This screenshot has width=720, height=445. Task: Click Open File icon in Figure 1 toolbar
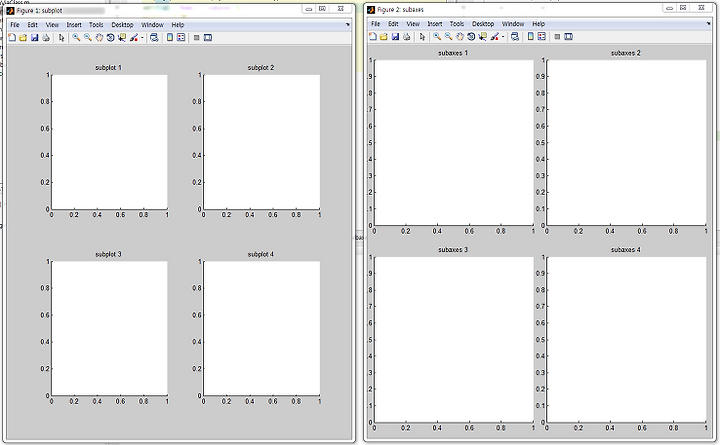[23, 38]
